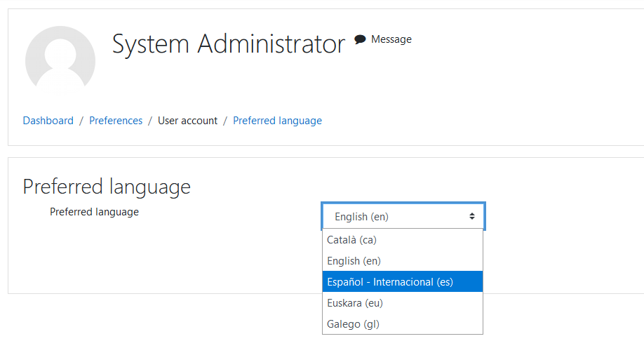
Task: Click User account breadcrumb text
Action: click(188, 121)
